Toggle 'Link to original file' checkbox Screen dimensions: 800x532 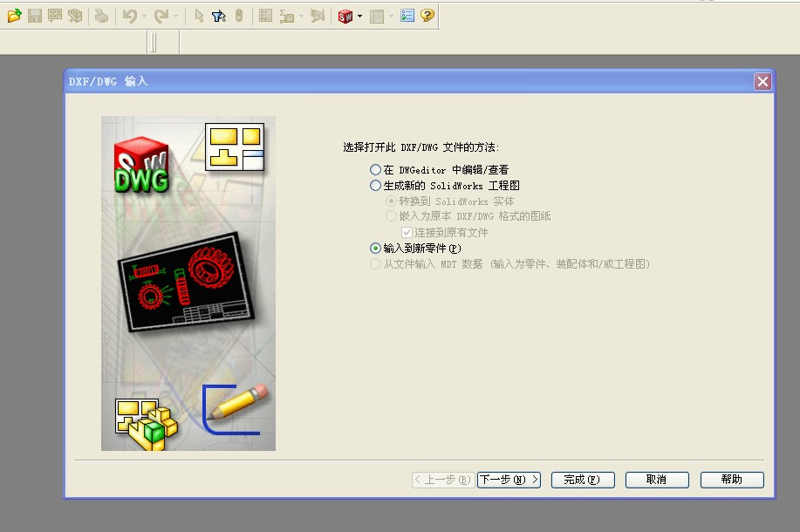click(407, 233)
